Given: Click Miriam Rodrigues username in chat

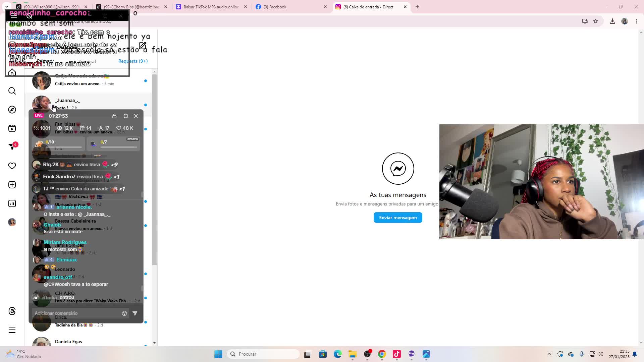Looking at the screenshot, I should (65, 242).
